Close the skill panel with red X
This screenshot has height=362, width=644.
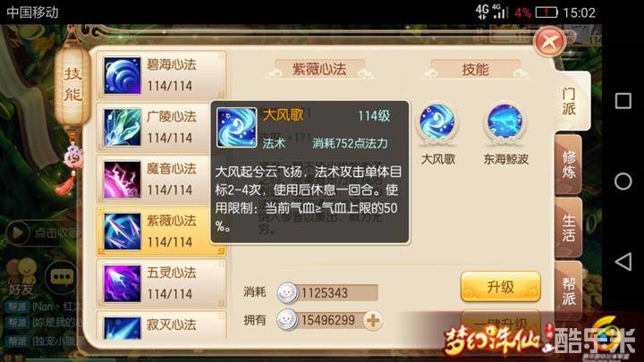coord(549,42)
